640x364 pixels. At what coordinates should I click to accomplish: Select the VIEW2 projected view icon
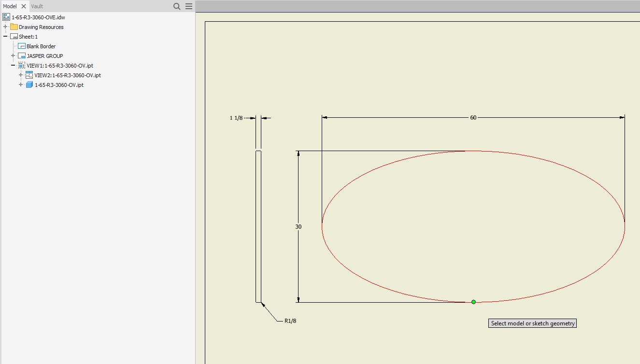pyautogui.click(x=28, y=75)
